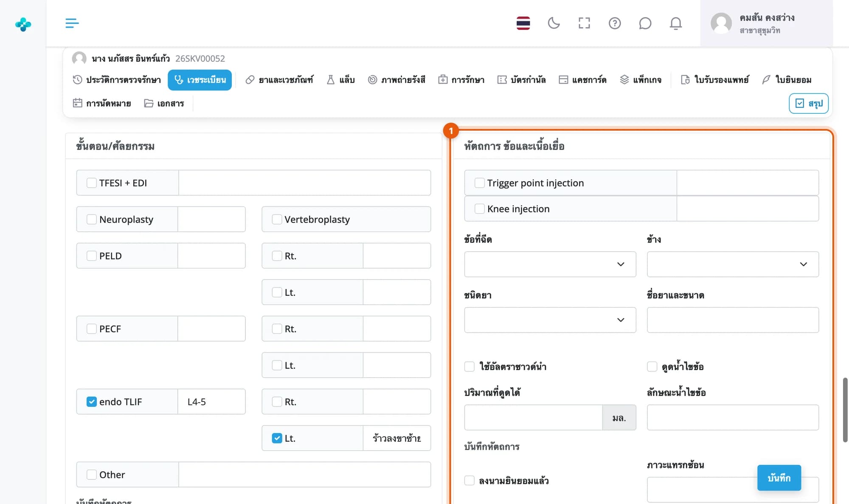
Task: Open การนัดหมาย appointments tab
Action: (x=102, y=104)
